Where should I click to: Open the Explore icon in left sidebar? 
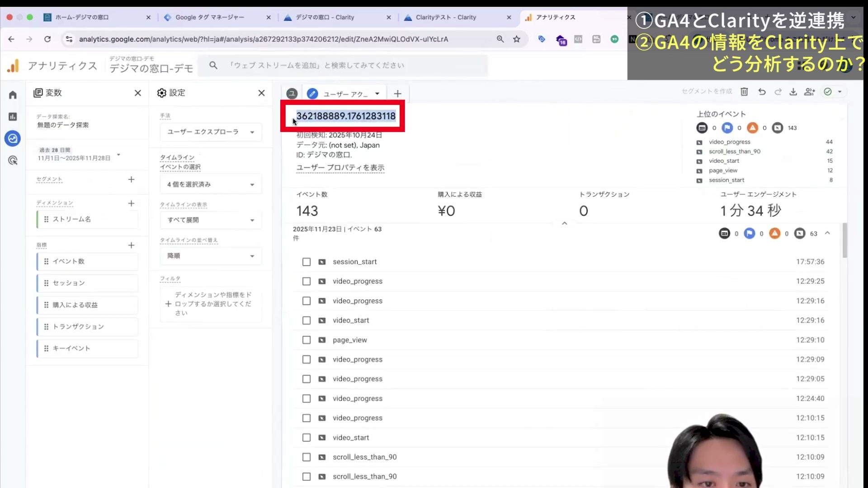[x=13, y=138]
